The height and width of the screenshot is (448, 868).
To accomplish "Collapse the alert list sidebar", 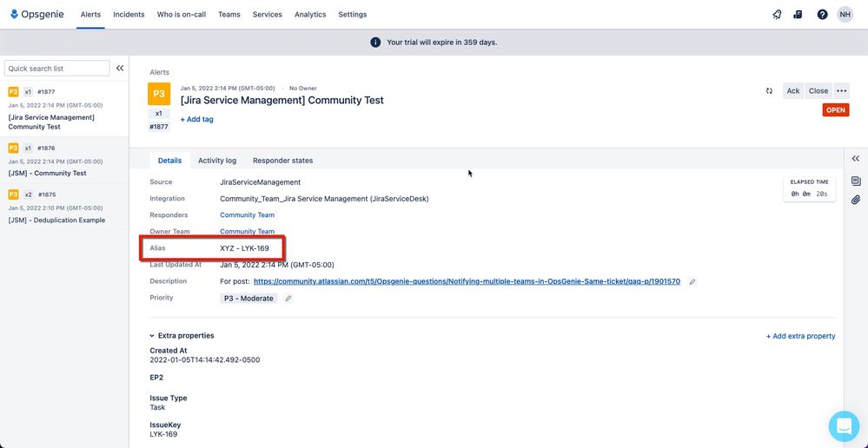I will (120, 68).
